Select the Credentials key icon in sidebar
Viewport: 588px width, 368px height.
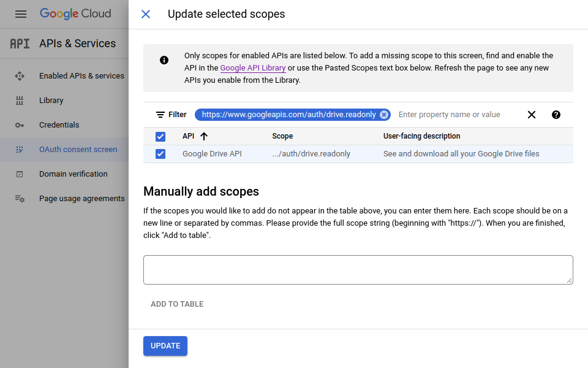click(x=18, y=125)
